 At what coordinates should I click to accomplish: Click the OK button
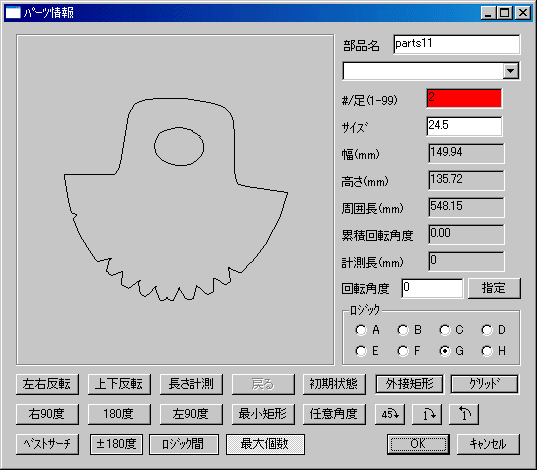pos(418,444)
